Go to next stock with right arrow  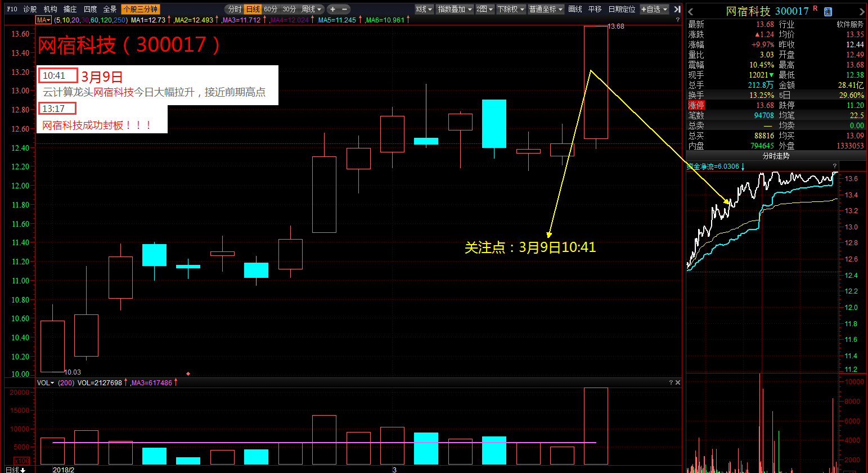861,11
